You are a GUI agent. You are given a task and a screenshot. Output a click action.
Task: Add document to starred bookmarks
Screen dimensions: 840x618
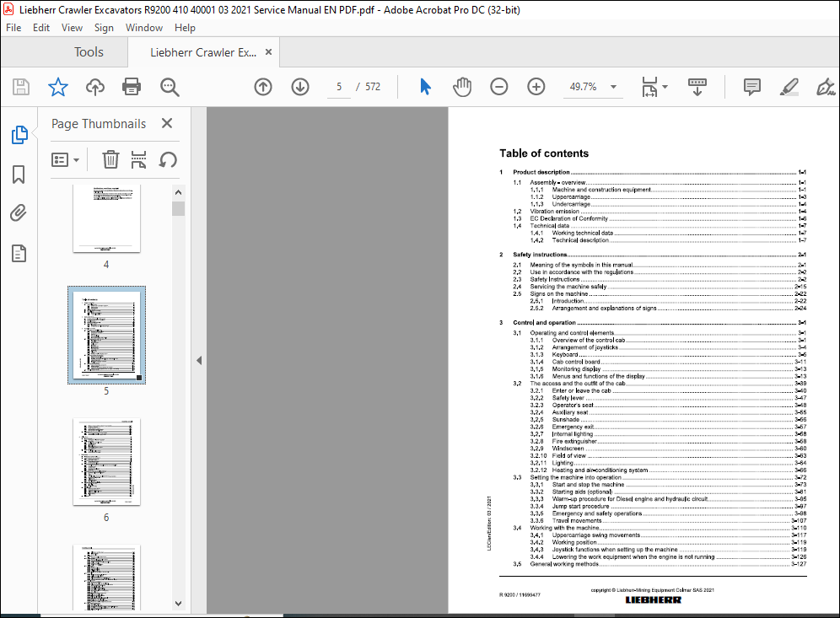click(x=58, y=87)
